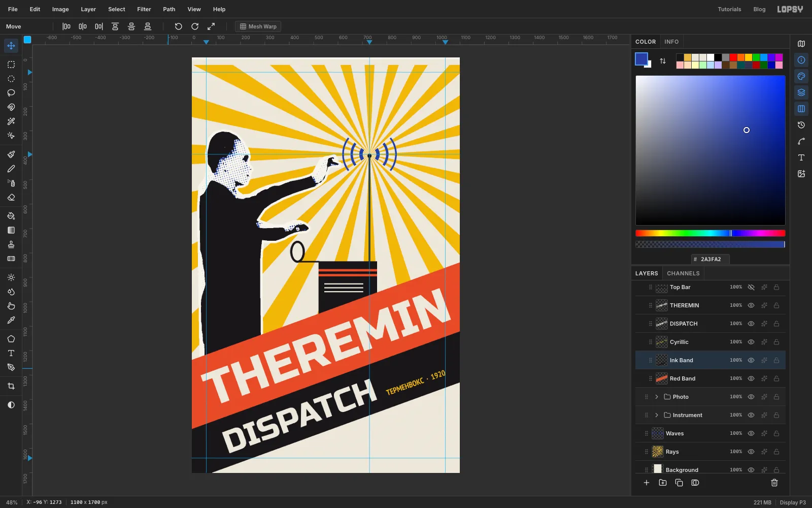Create a new layer group folder

click(x=663, y=483)
